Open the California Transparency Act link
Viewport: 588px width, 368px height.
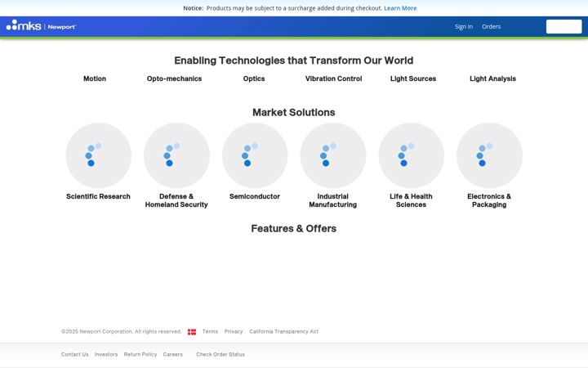[x=284, y=331]
